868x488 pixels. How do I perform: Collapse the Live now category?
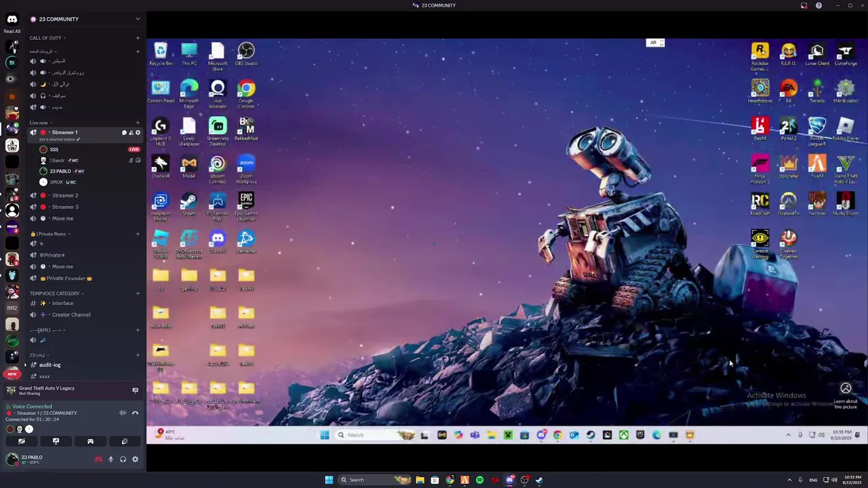coord(41,123)
